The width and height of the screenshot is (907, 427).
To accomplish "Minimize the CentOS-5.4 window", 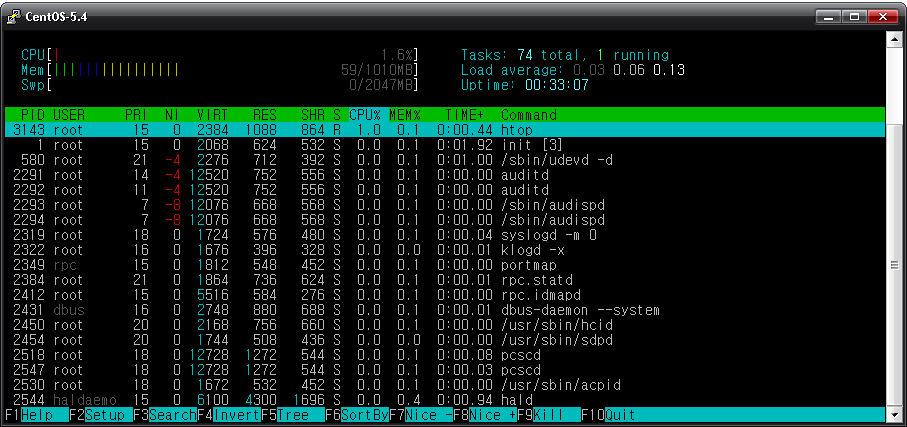I will [x=829, y=17].
